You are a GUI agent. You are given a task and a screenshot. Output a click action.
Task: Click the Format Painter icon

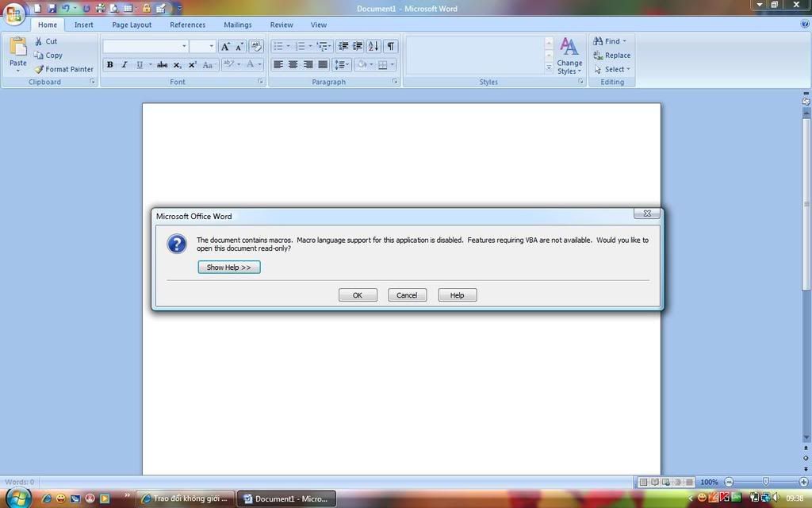(39, 69)
